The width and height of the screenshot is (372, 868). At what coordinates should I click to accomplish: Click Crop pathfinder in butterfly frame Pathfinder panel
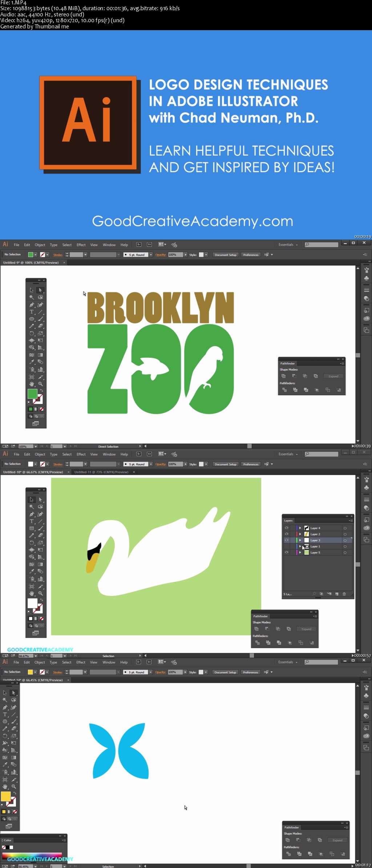click(x=321, y=854)
